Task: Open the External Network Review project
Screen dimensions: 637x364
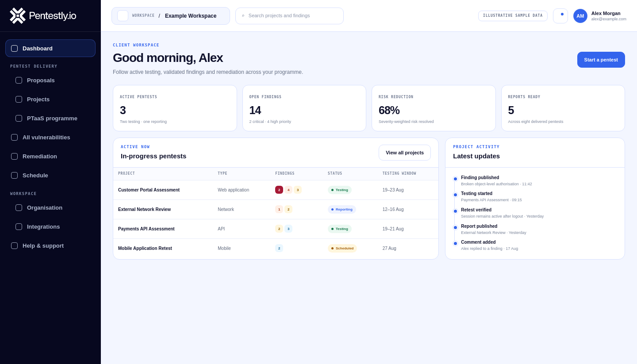Action: click(144, 210)
